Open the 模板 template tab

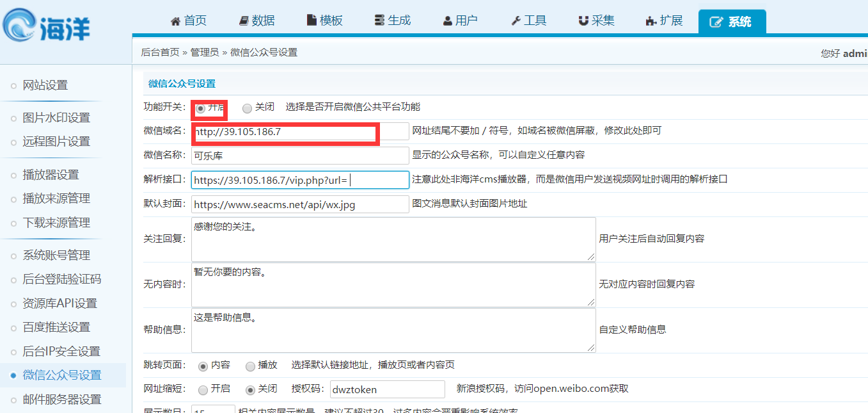coord(324,20)
